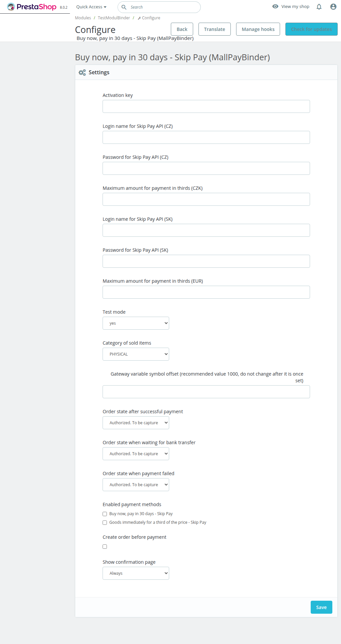Enable Goods immediately for a third method
Viewport: 341px width, 644px height.
[x=105, y=522]
